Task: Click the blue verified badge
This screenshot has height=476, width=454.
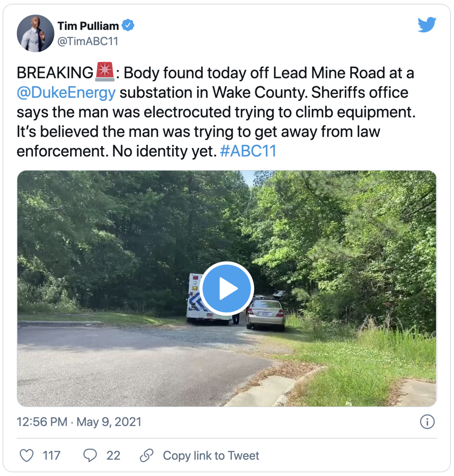Action: (x=128, y=25)
